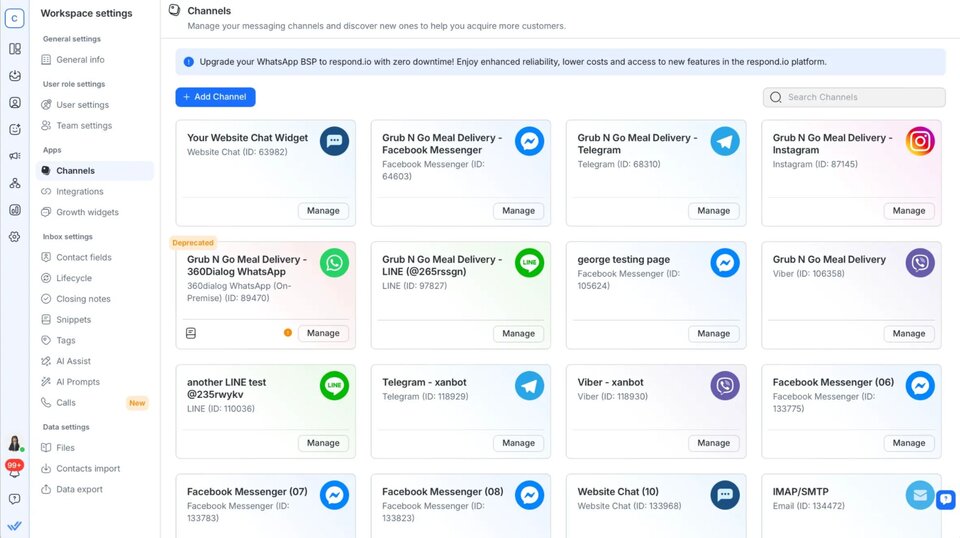Open General info settings
The width and height of the screenshot is (960, 538).
(x=95, y=59)
